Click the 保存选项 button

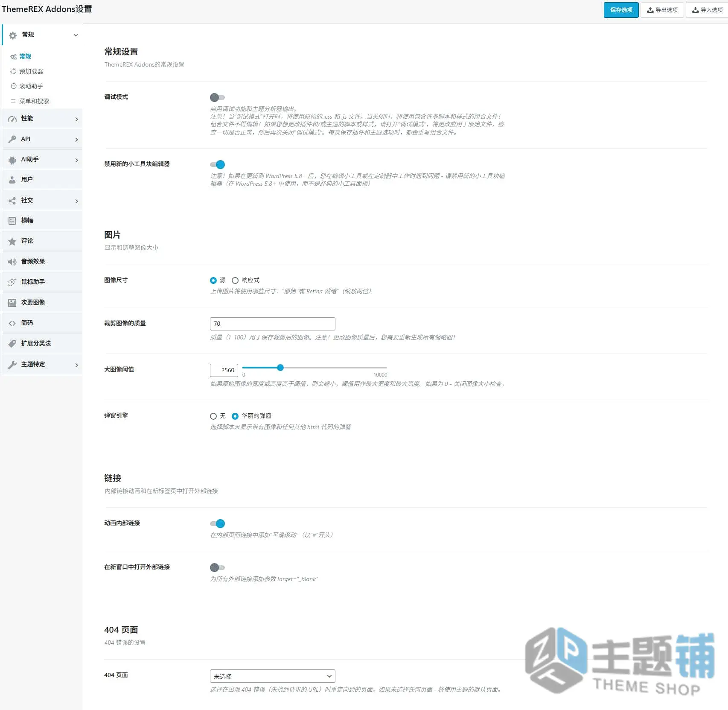coord(621,10)
